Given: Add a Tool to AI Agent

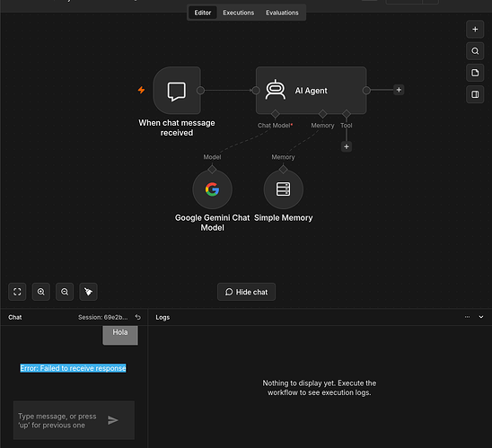Looking at the screenshot, I should [x=347, y=146].
